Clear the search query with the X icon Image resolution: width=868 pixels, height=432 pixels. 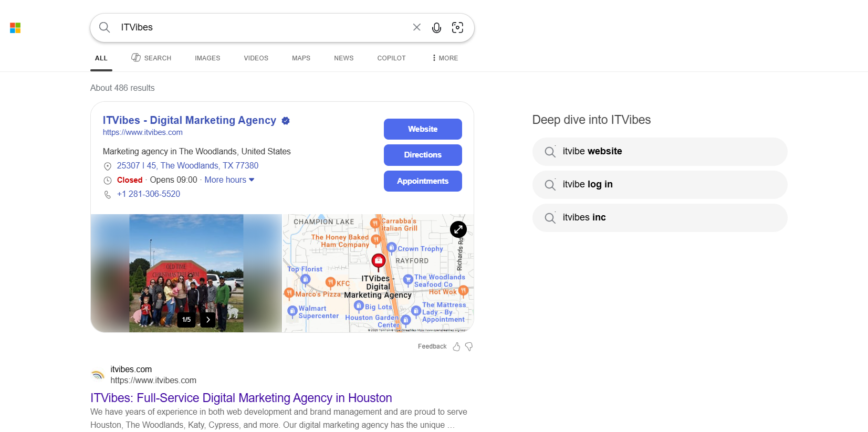(417, 27)
